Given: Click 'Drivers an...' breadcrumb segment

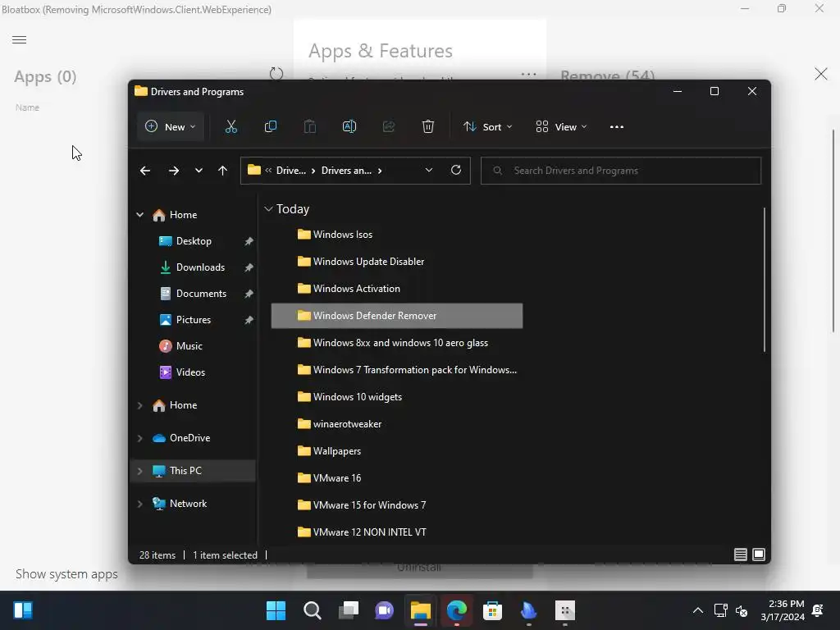Looking at the screenshot, I should [x=346, y=171].
